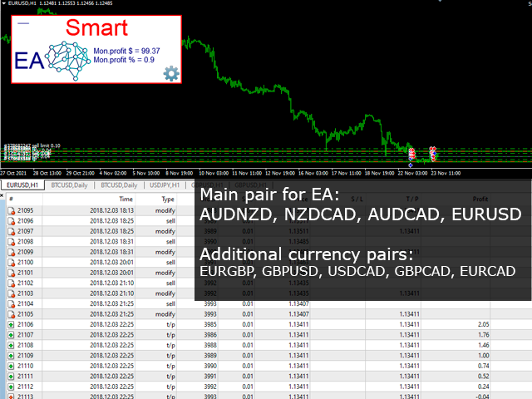Switch to the EURUSD,H1 chart tab
Viewport: 532px width, 399px height.
pos(22,185)
